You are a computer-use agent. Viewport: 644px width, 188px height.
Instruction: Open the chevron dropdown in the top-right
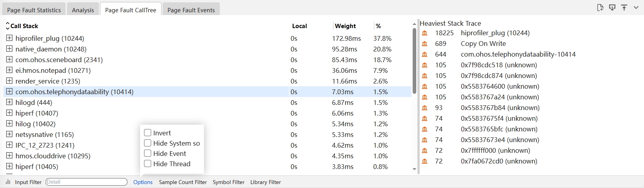tap(636, 8)
